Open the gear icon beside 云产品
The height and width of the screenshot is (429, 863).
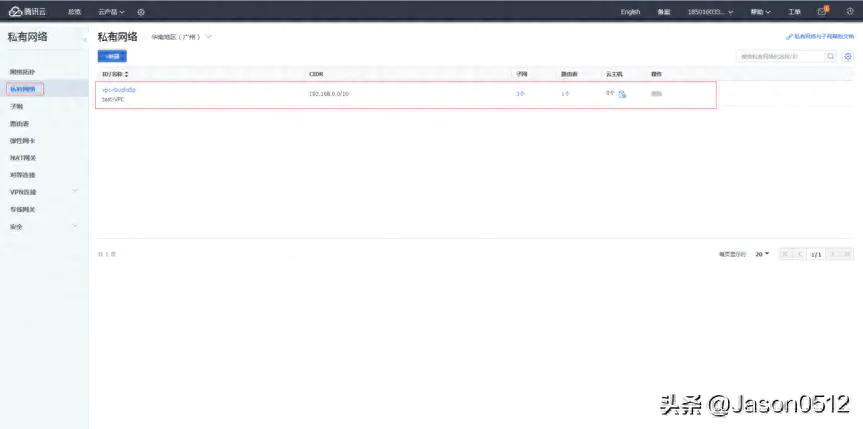(x=141, y=12)
